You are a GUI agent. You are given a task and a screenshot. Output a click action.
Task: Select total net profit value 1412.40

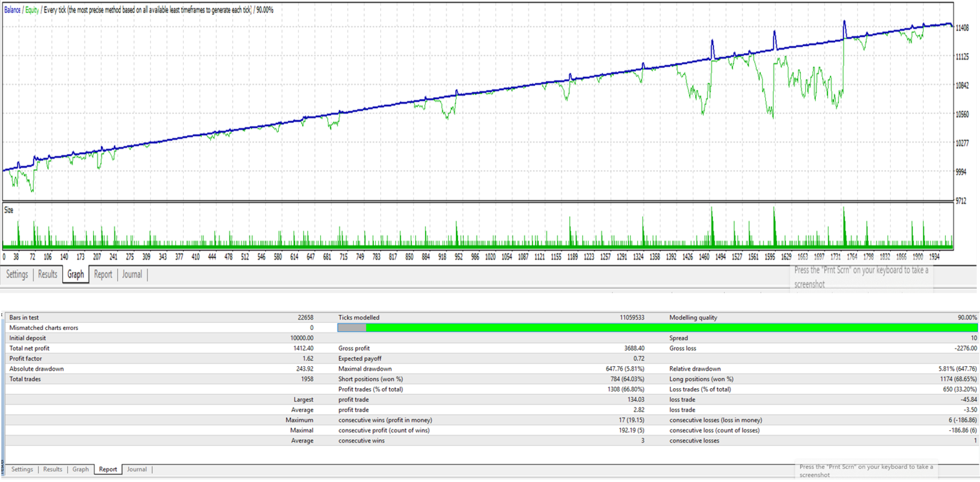(x=304, y=349)
